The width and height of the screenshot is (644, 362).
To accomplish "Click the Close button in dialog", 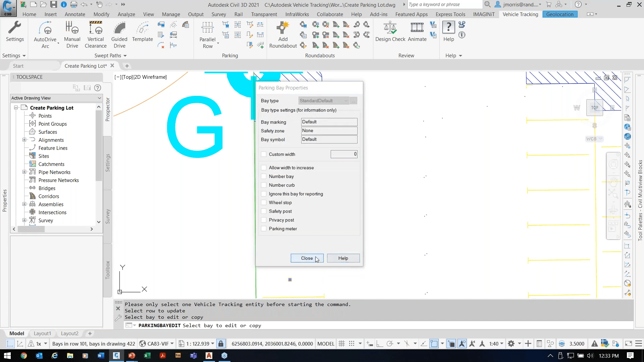I will 307,258.
